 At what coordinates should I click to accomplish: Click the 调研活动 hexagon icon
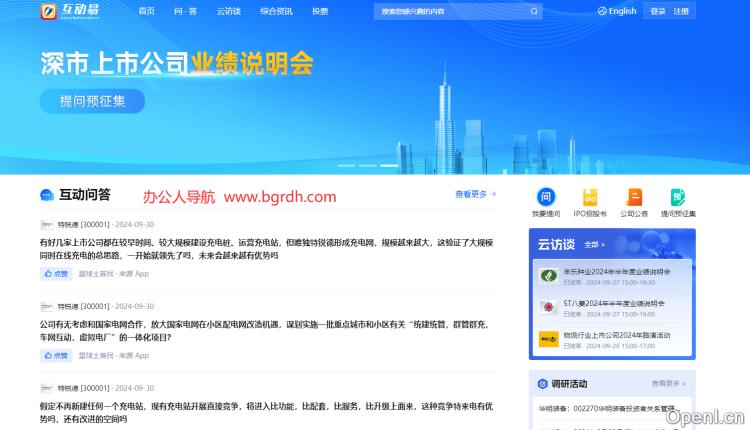[542, 384]
